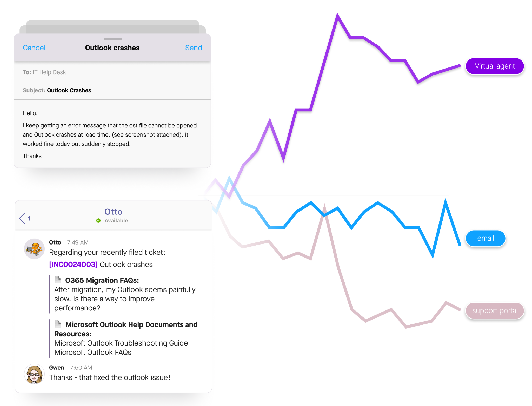The width and height of the screenshot is (532, 406).
Task: Select the Virtual agent chart label
Action: 494,66
